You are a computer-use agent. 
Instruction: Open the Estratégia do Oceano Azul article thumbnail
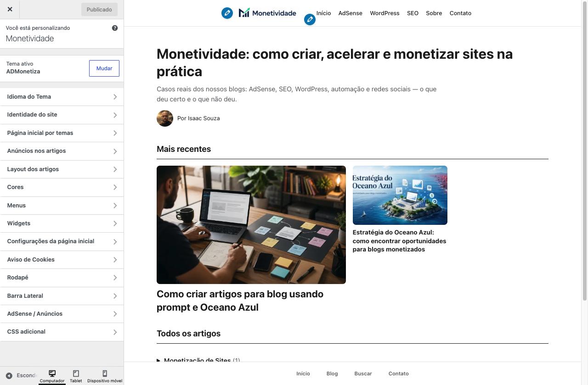pyautogui.click(x=400, y=195)
